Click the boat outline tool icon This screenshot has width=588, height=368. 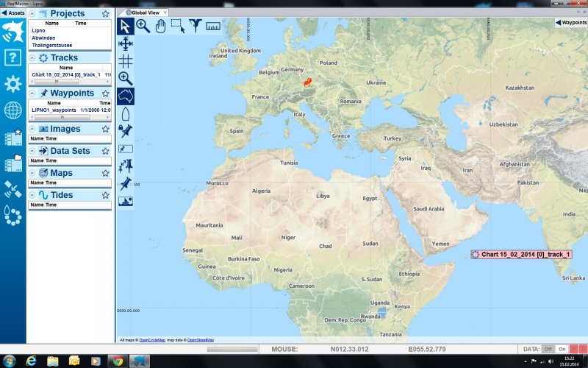click(x=126, y=113)
